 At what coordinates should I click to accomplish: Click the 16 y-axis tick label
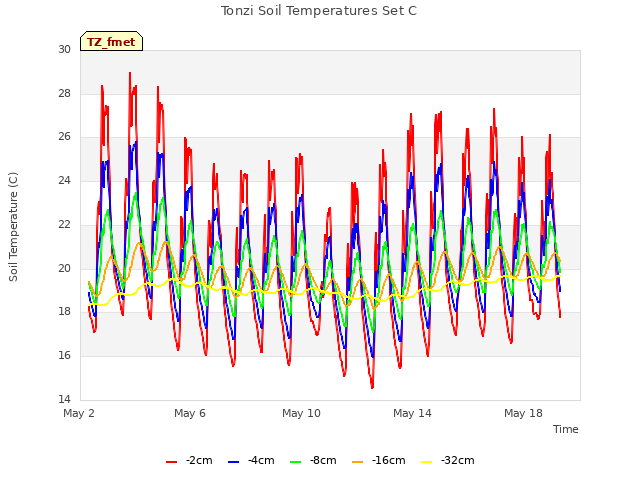tap(64, 356)
